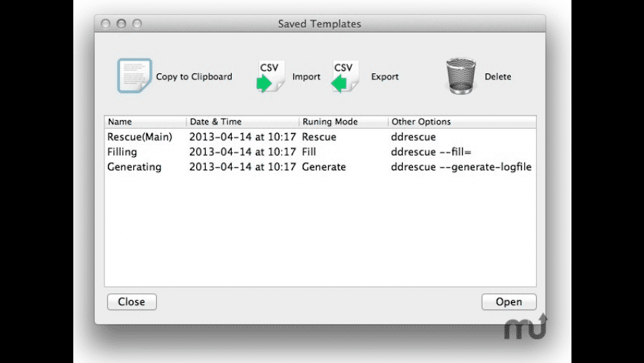The image size is (644, 363).
Task: Click the window minimize traffic-light button
Action: (121, 24)
